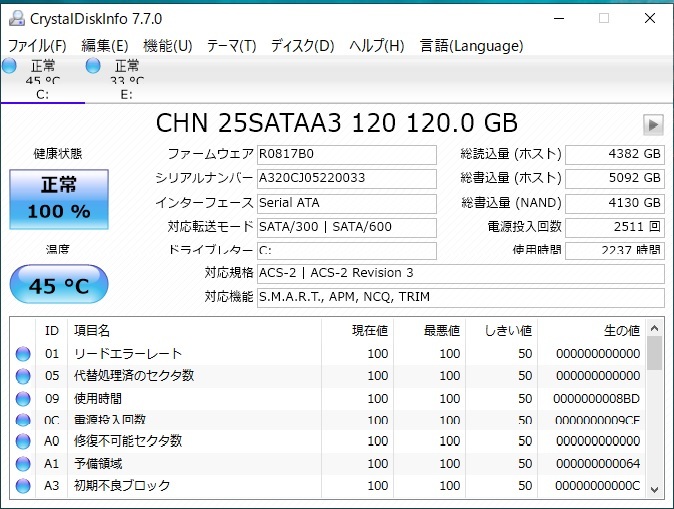Click raw value 00000000000C
674x509 pixels.
coord(597,486)
